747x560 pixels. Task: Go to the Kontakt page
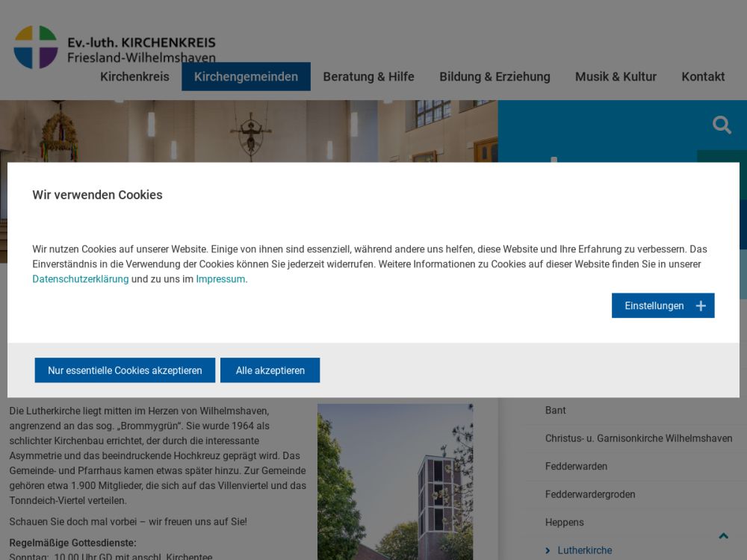[703, 77]
